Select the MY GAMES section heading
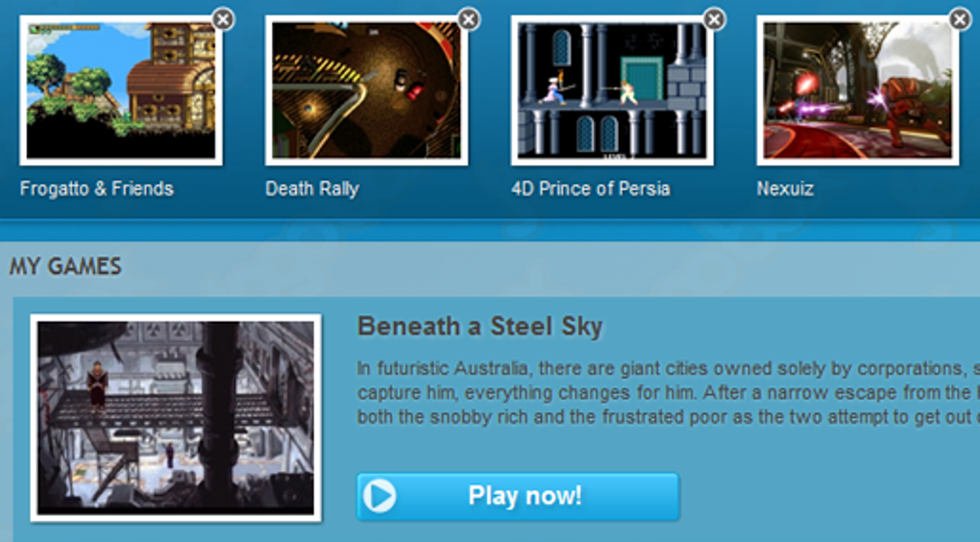The image size is (980, 542). (x=65, y=266)
